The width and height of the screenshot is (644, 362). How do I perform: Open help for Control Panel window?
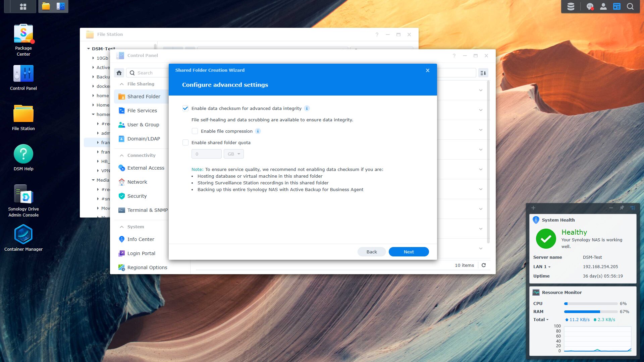tap(454, 56)
